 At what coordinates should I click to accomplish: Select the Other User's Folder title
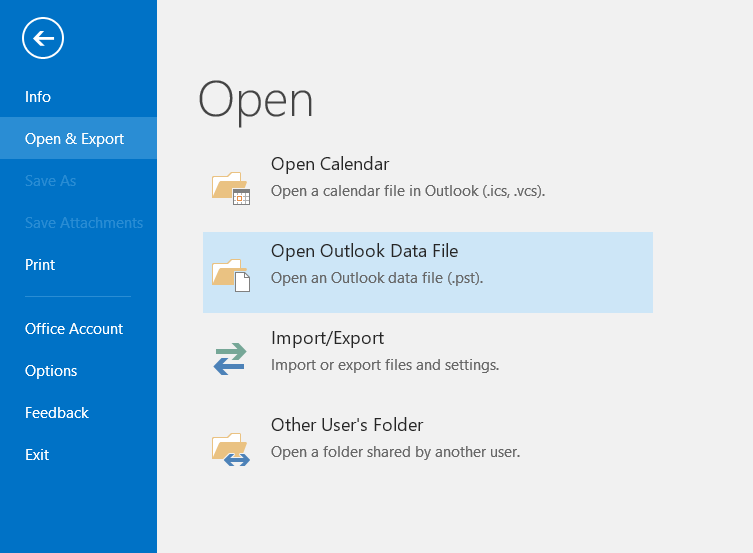[347, 425]
